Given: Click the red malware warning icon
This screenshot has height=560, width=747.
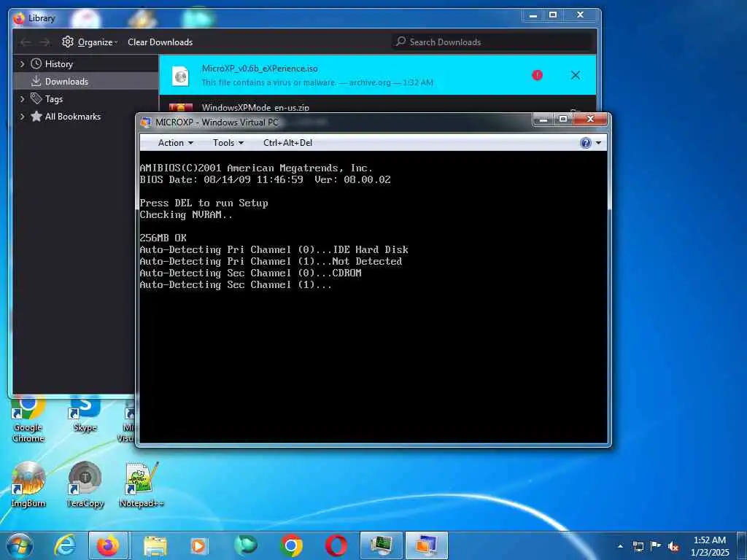Looking at the screenshot, I should click(538, 75).
